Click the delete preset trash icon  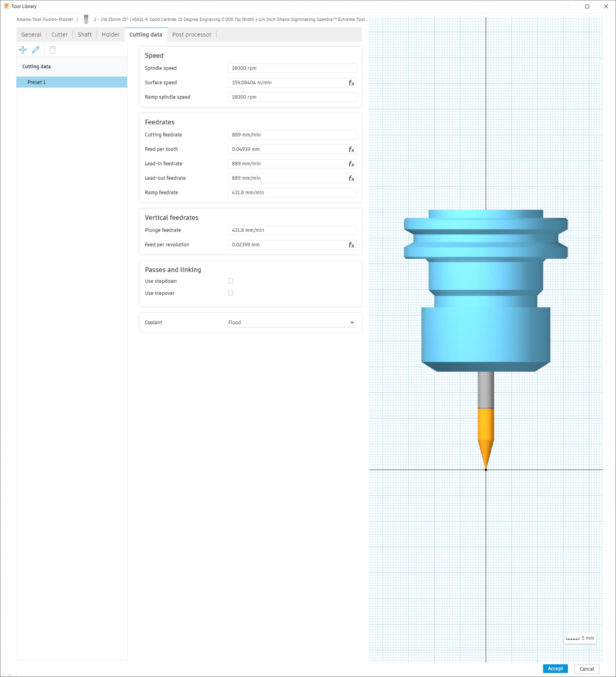pyautogui.click(x=52, y=50)
